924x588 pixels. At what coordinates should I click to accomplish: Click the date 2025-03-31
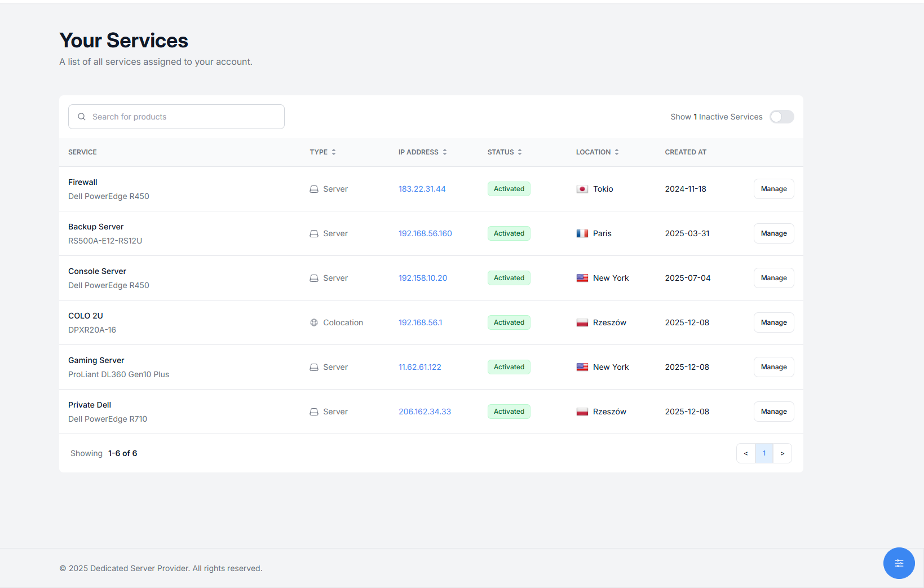click(x=687, y=233)
